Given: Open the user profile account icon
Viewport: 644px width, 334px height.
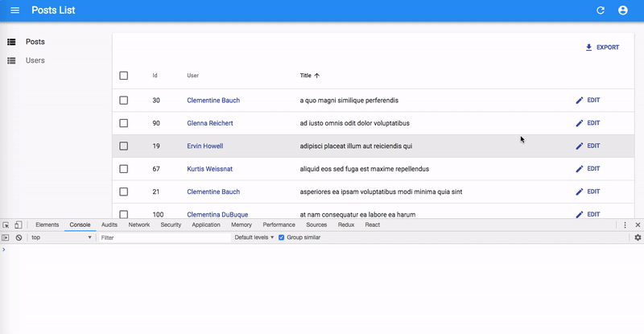Looking at the screenshot, I should tap(622, 10).
